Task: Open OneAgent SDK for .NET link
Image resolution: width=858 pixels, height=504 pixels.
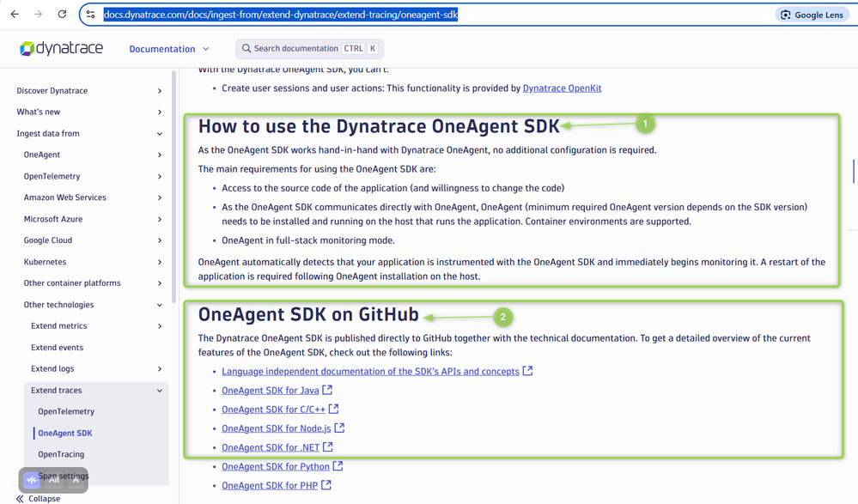Action: (271, 447)
